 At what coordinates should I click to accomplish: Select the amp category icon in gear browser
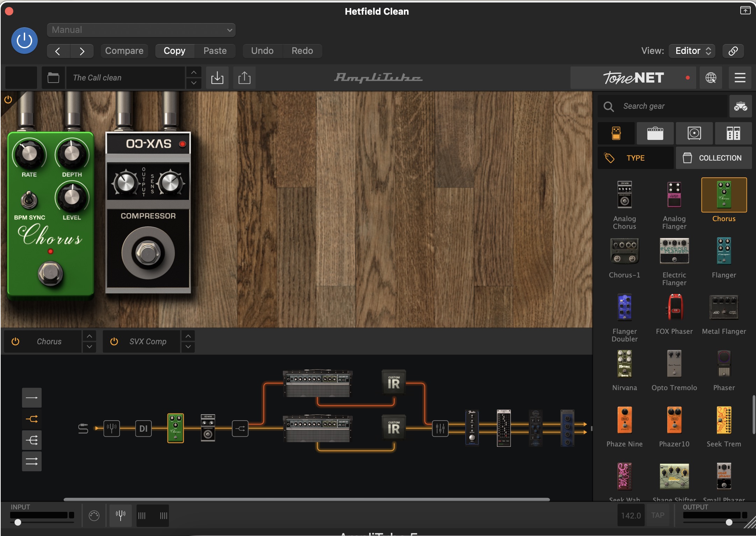(655, 133)
